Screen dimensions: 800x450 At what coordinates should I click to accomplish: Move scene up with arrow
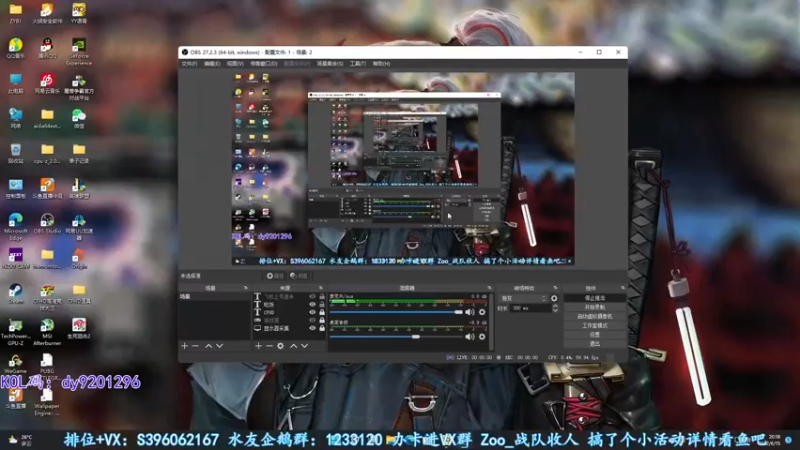(208, 346)
